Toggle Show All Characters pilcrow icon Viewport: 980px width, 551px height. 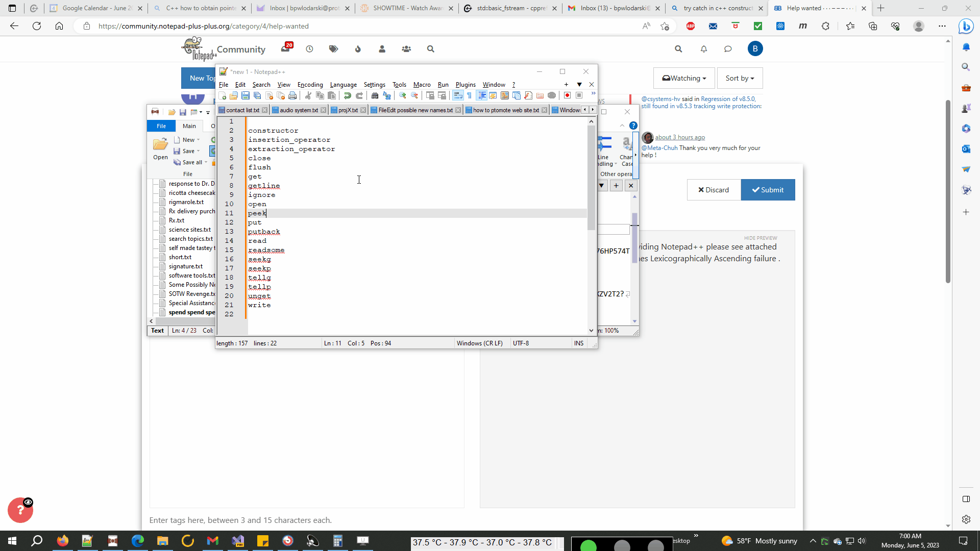click(469, 95)
